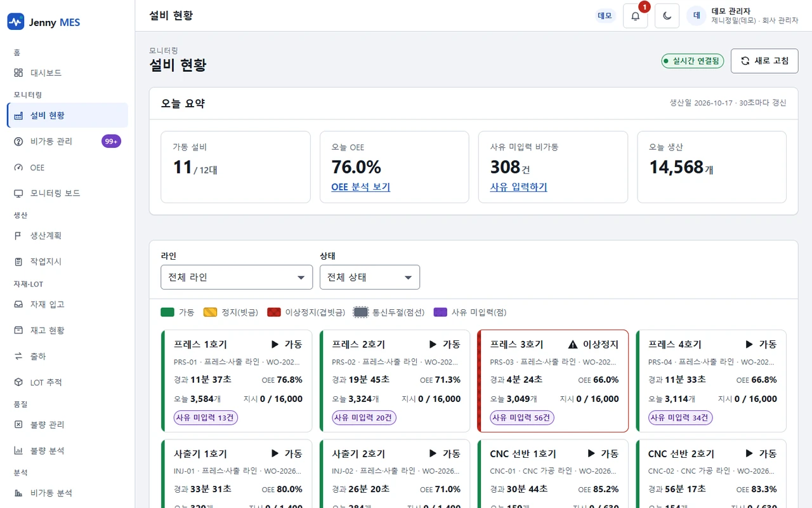Viewport: 812px width, 508px height.
Task: Select the 사출기 1호기 card title
Action: pyautogui.click(x=200, y=454)
